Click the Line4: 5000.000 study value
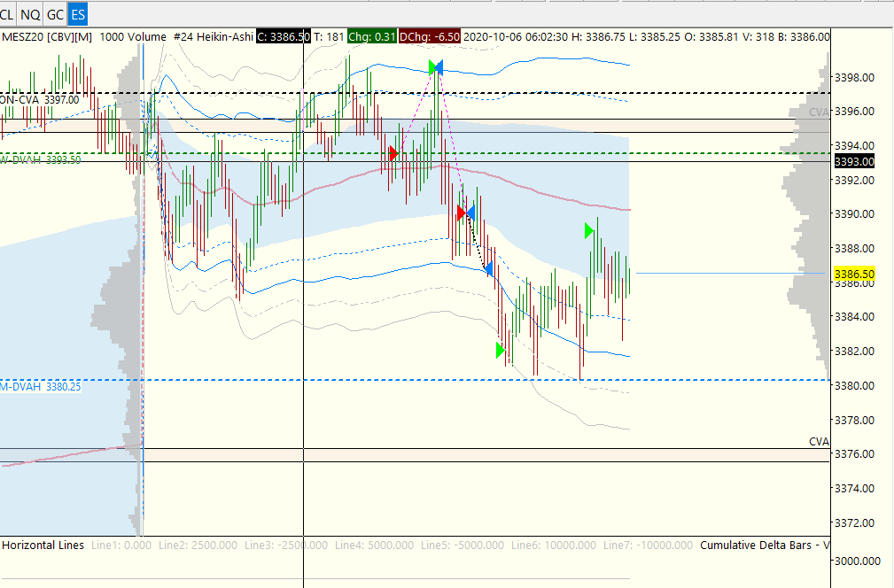 pos(374,545)
